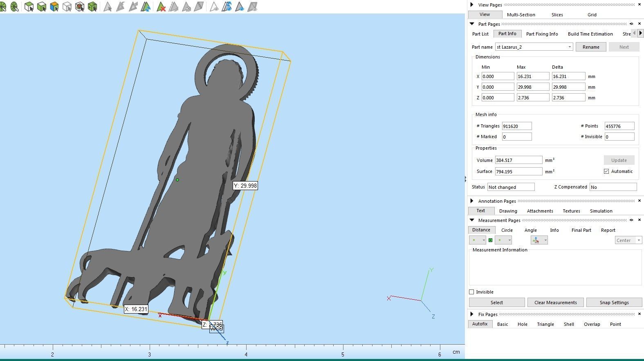Viewport: 644px width, 361px height.
Task: Click Clear Measurements
Action: click(x=555, y=303)
